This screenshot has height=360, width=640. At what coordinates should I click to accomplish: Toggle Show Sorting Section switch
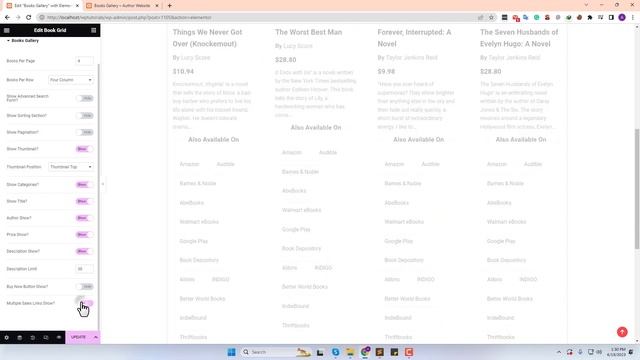pos(85,116)
